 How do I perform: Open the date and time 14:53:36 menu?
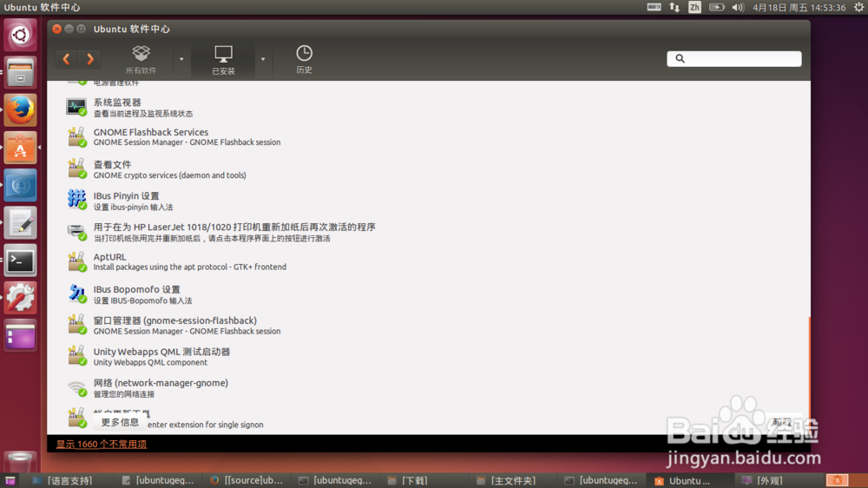(x=799, y=7)
